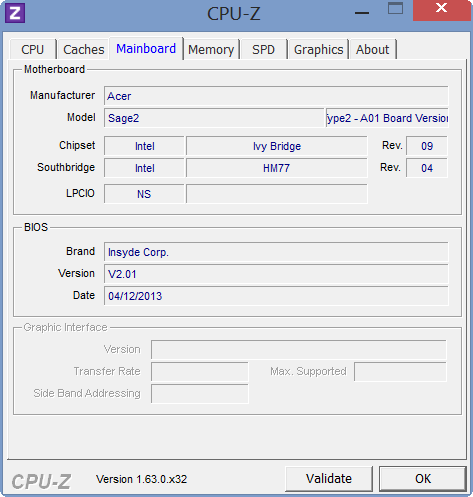
Task: Click the A01 Board Version field
Action: pos(387,118)
